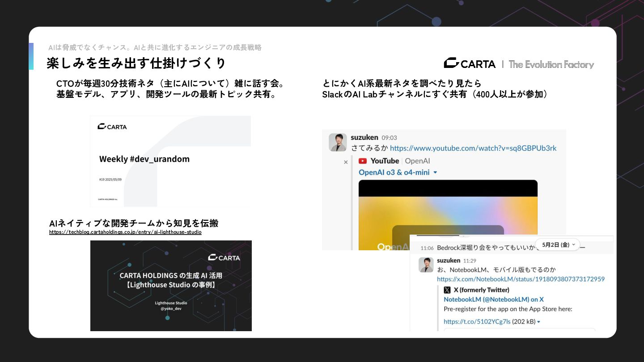The image size is (644, 362).
Task: Open the x.com NotebookLM status link
Action: (521, 279)
